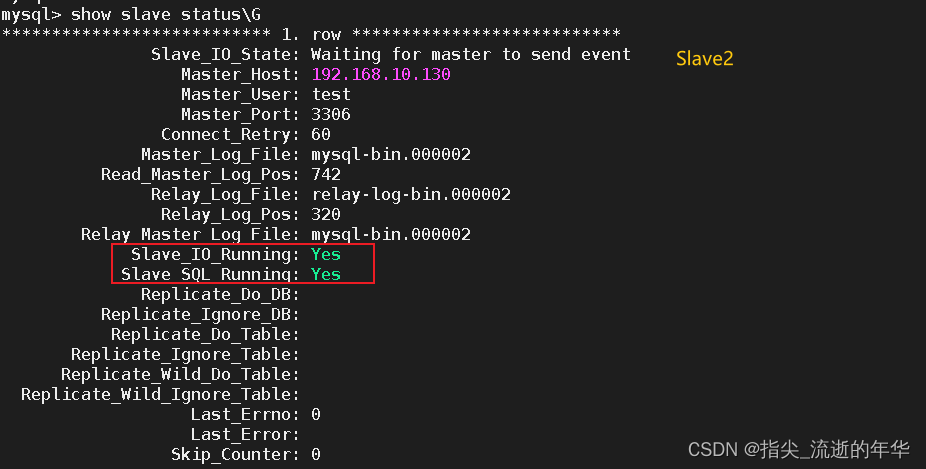Click the show slave status\G command text
The height and width of the screenshot is (469, 926).
(x=165, y=14)
